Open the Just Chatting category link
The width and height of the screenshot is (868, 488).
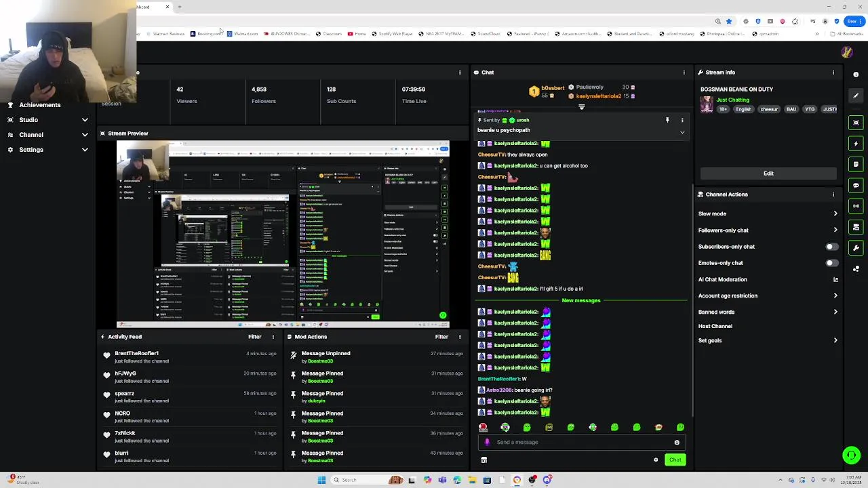[x=733, y=100]
